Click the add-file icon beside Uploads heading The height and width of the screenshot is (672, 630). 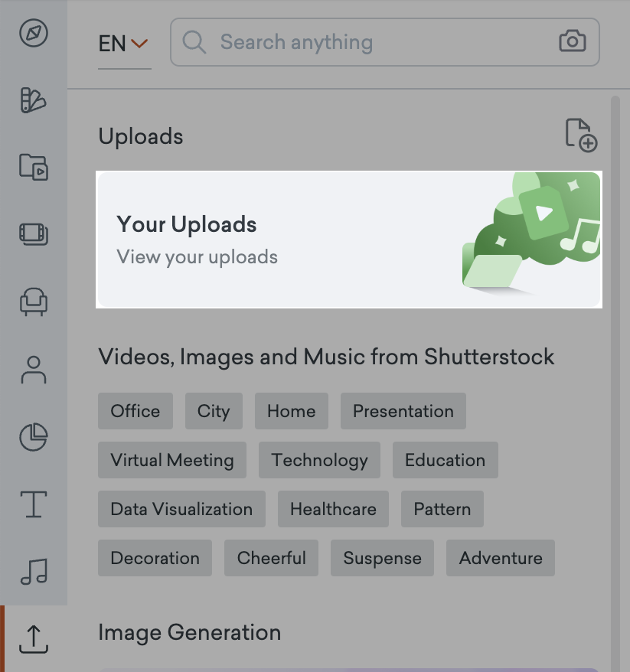click(x=583, y=135)
